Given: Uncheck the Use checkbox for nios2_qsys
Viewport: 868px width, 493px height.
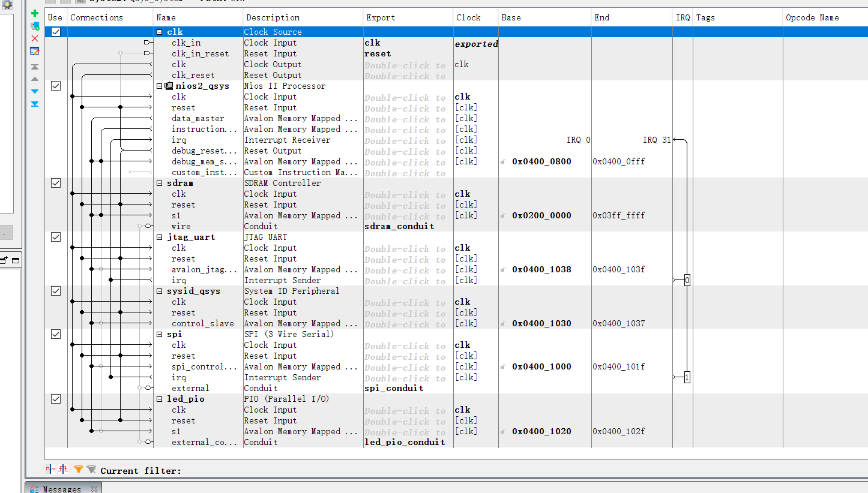Looking at the screenshot, I should [56, 86].
